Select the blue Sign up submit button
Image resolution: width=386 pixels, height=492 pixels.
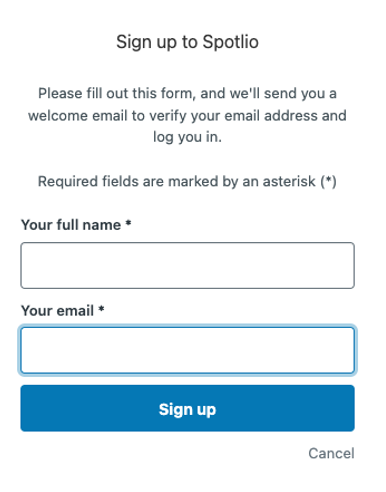tap(187, 408)
